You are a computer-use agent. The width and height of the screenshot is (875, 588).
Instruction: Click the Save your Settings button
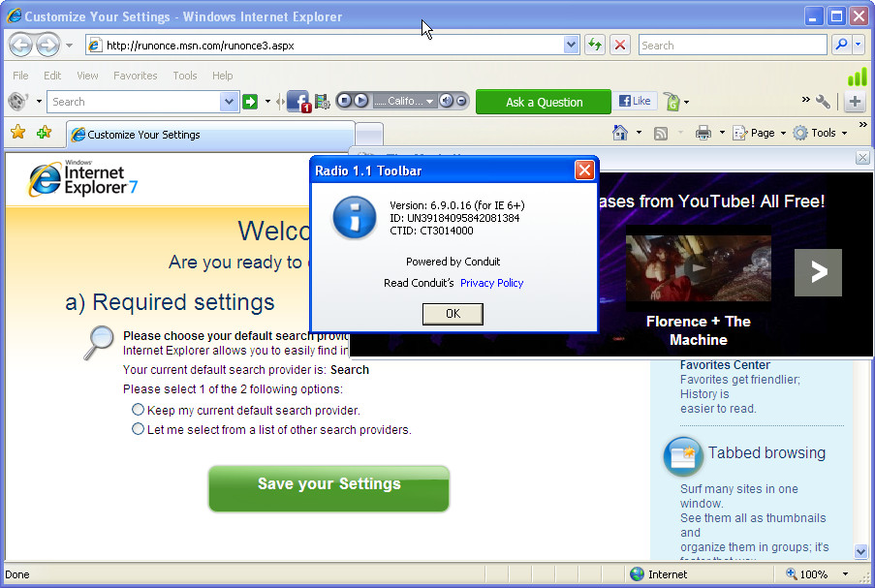(x=328, y=488)
